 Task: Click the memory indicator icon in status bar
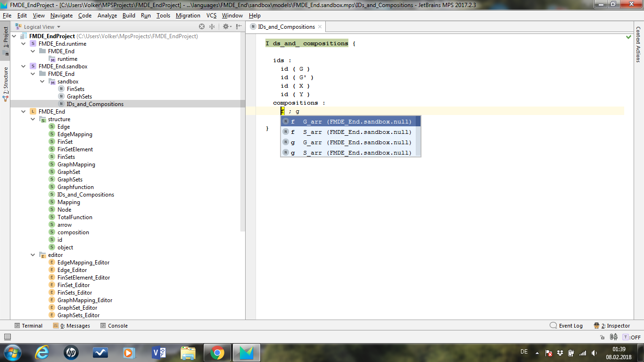pyautogui.click(x=614, y=337)
